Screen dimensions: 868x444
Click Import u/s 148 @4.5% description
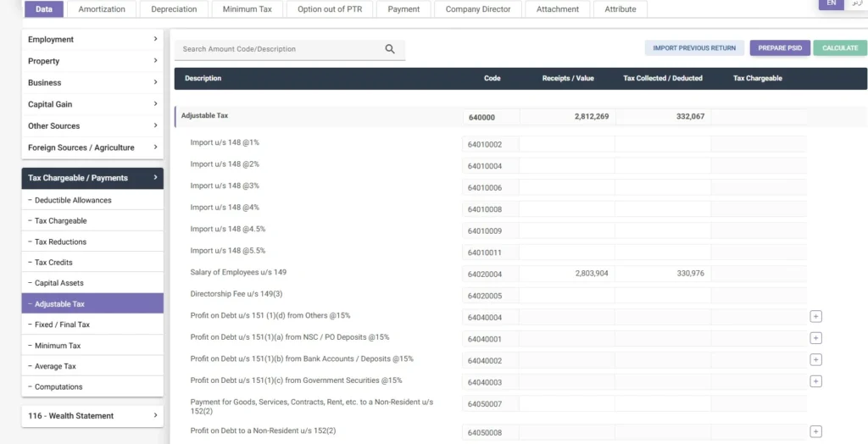click(228, 229)
